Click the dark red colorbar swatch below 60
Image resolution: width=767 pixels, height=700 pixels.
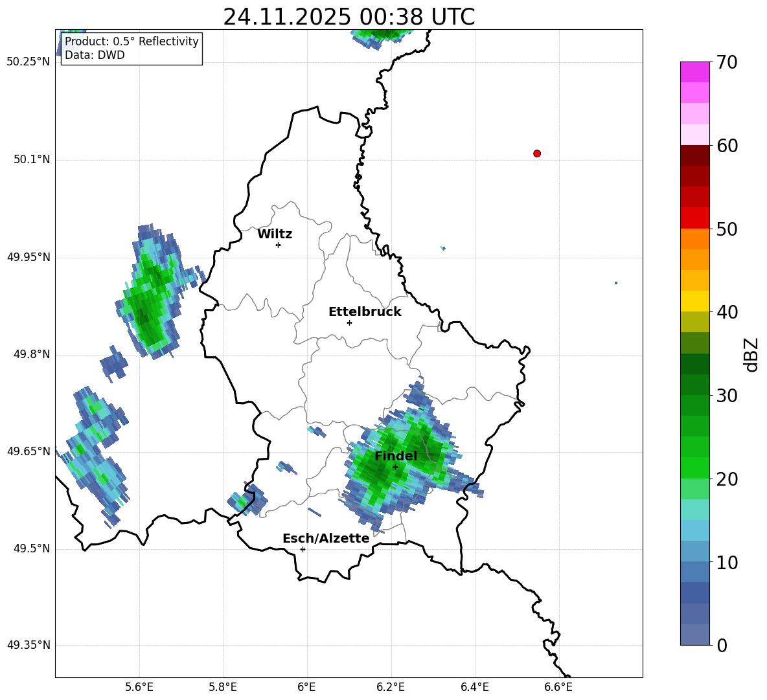[694, 155]
